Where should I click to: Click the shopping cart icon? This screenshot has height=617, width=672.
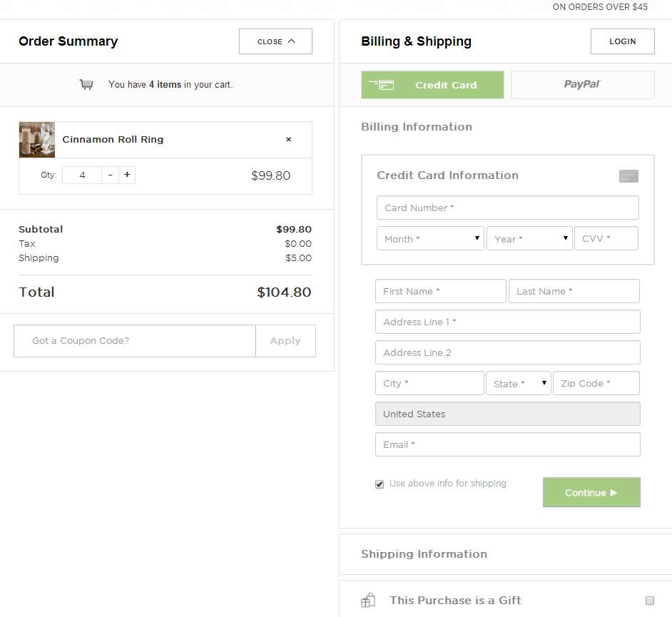86,84
